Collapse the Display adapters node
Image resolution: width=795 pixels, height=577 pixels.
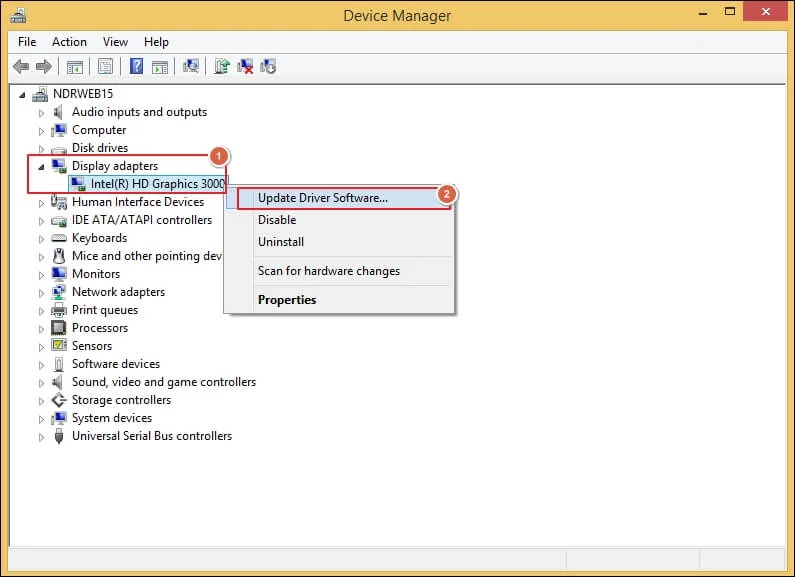[41, 167]
